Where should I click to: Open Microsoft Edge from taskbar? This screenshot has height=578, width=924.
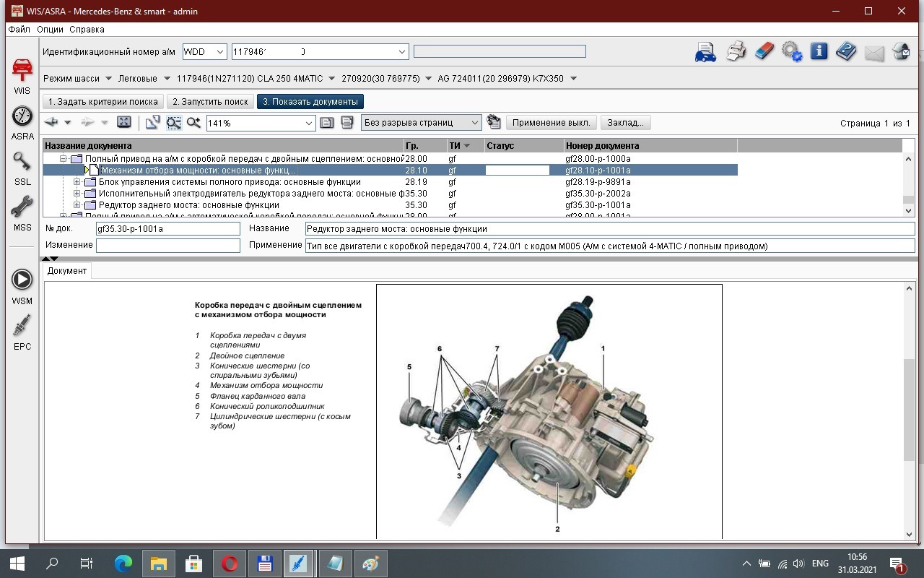coord(123,564)
